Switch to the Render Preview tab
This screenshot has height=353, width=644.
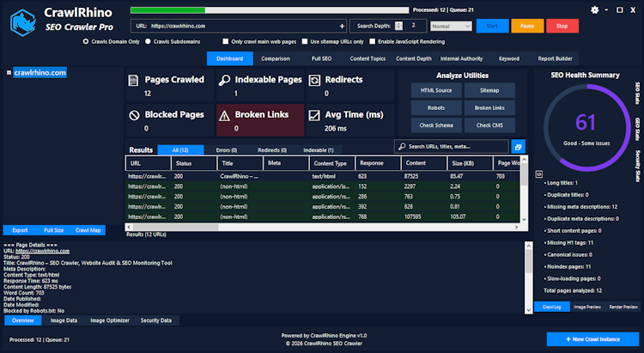click(623, 307)
